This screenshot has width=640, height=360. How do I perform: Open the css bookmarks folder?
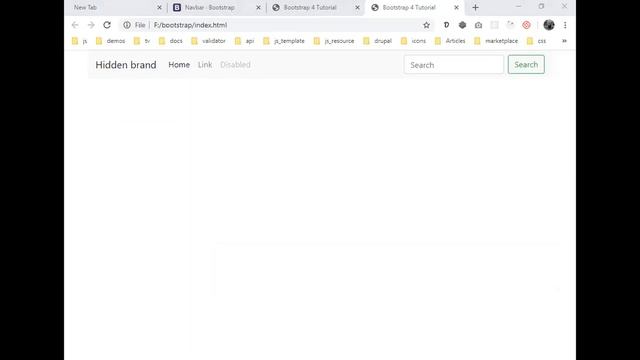point(537,41)
